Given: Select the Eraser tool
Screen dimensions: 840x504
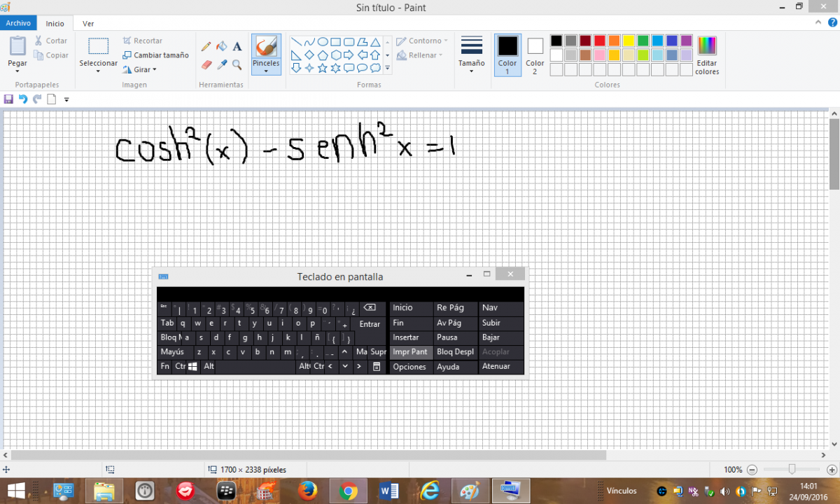Looking at the screenshot, I should [x=206, y=64].
